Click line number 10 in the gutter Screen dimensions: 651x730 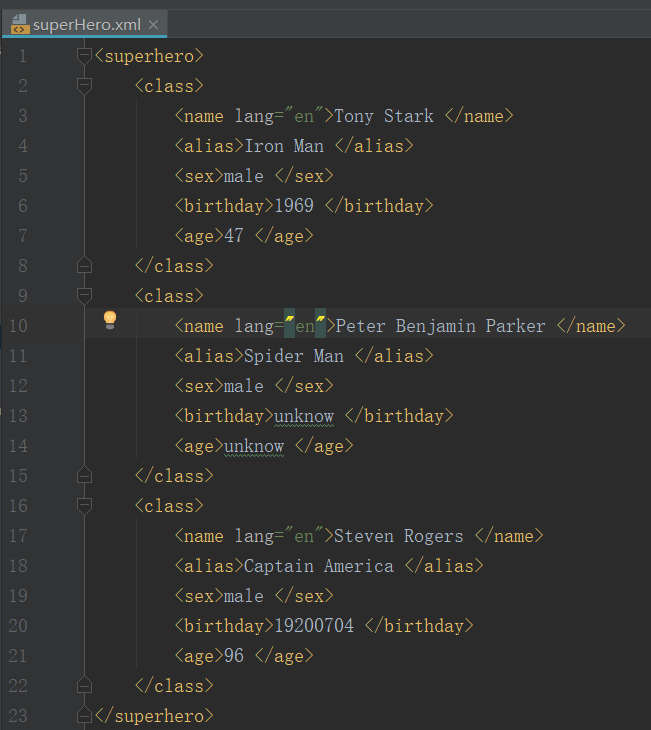[18, 326]
